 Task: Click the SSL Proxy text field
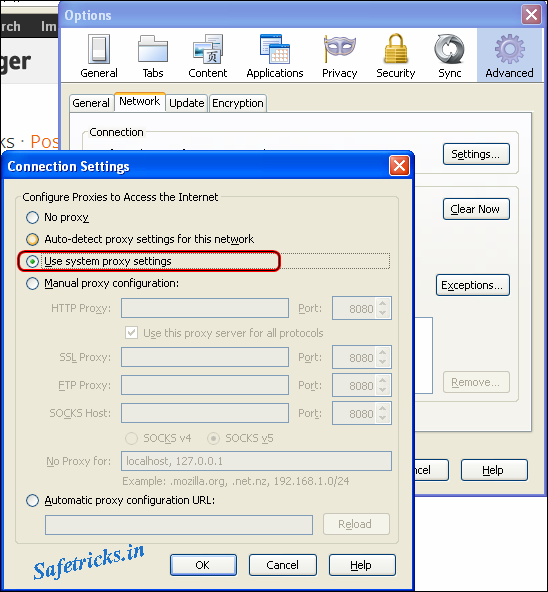[x=205, y=357]
